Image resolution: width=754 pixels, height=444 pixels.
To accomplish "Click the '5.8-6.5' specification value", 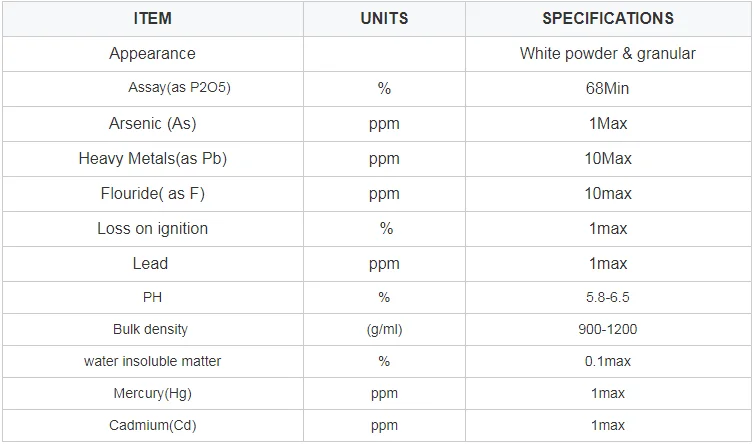I will (608, 298).
